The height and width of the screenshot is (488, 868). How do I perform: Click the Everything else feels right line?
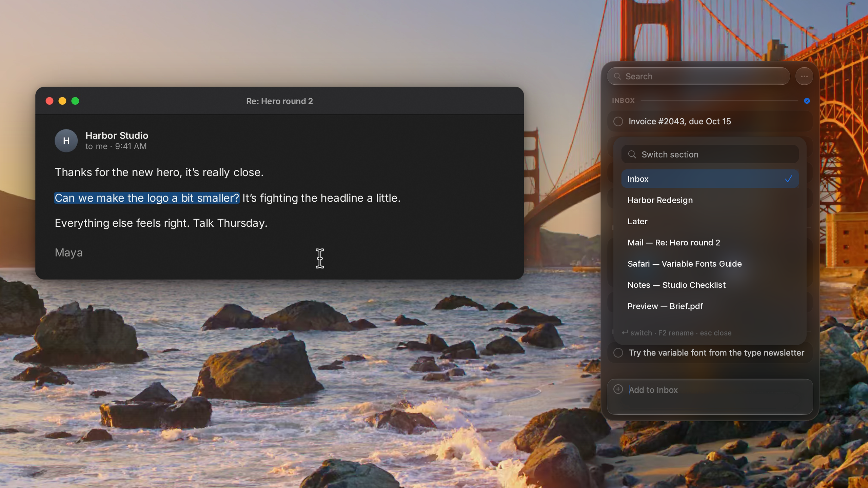[x=161, y=223]
